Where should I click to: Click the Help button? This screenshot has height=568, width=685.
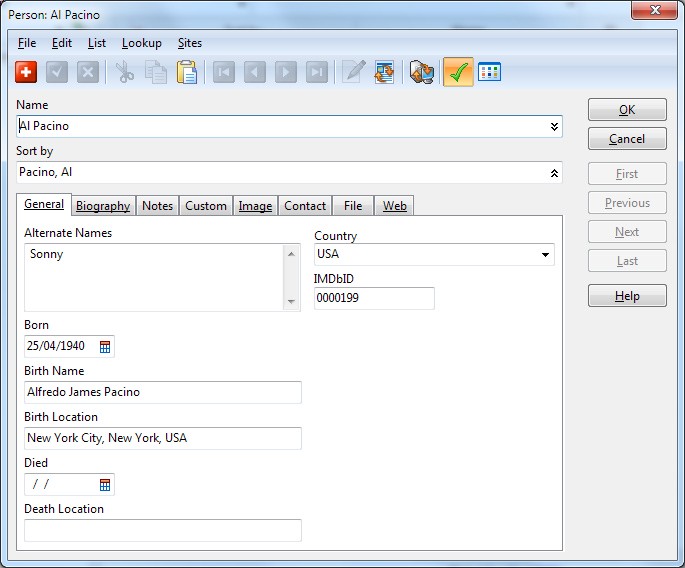tap(627, 297)
